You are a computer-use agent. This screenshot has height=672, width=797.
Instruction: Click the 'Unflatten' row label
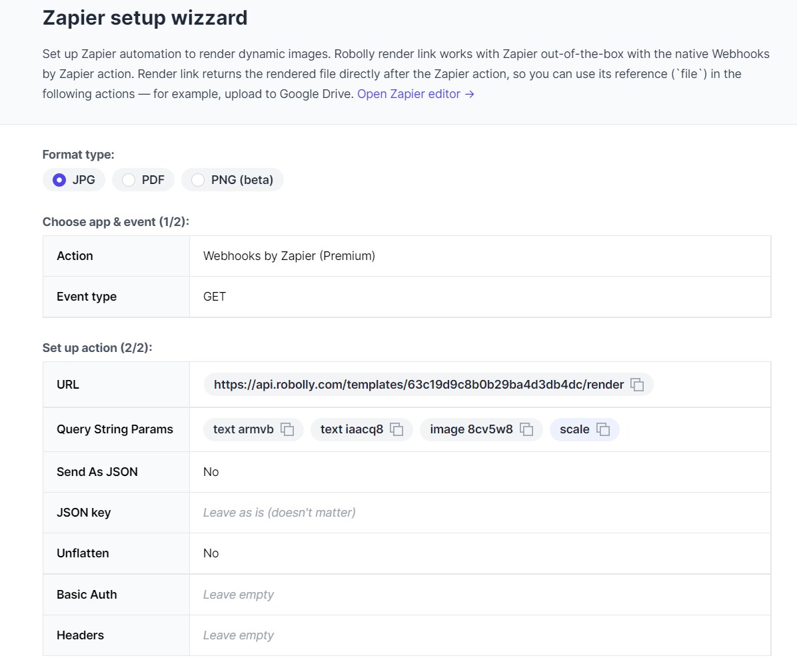pyautogui.click(x=83, y=553)
